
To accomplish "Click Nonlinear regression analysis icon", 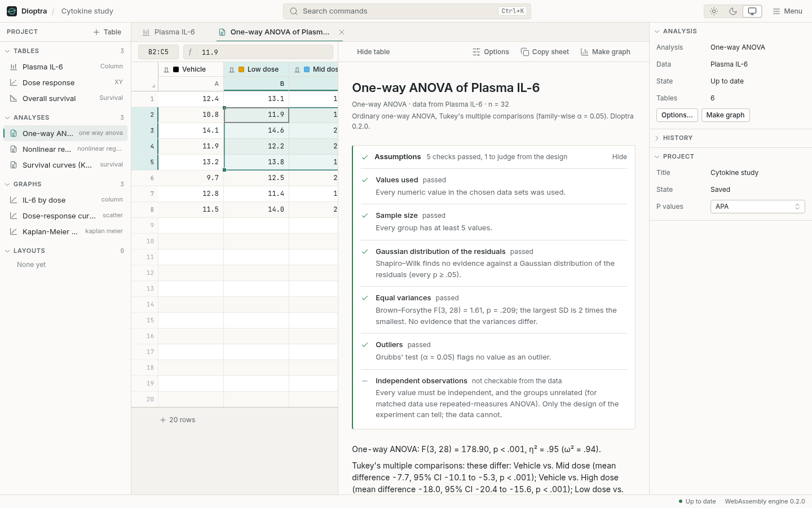I will coord(14,149).
